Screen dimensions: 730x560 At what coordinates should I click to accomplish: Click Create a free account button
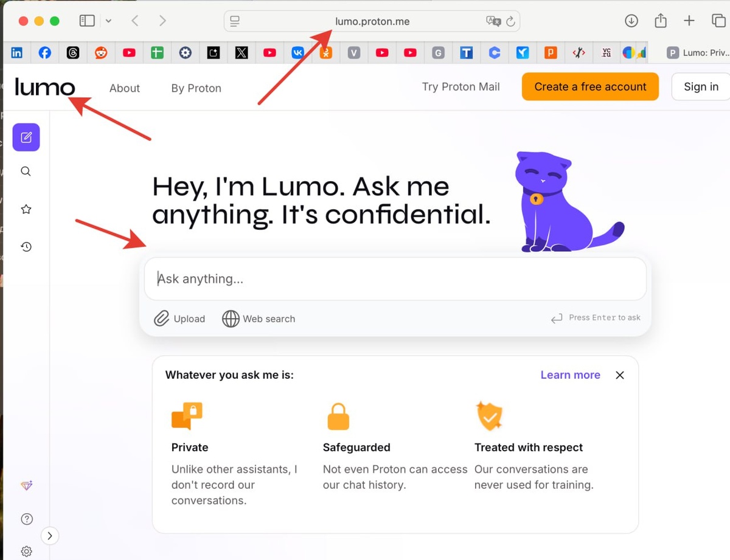pos(590,87)
